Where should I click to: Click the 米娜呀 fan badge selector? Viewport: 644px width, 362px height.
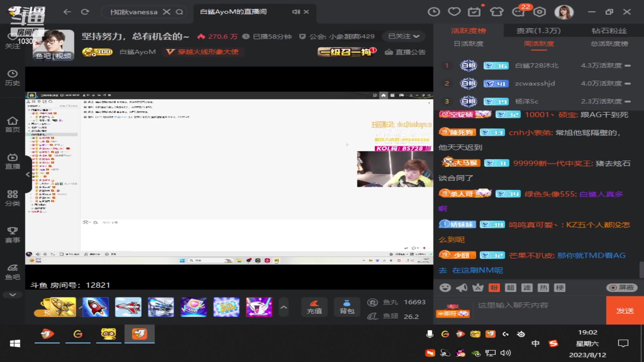(452, 312)
